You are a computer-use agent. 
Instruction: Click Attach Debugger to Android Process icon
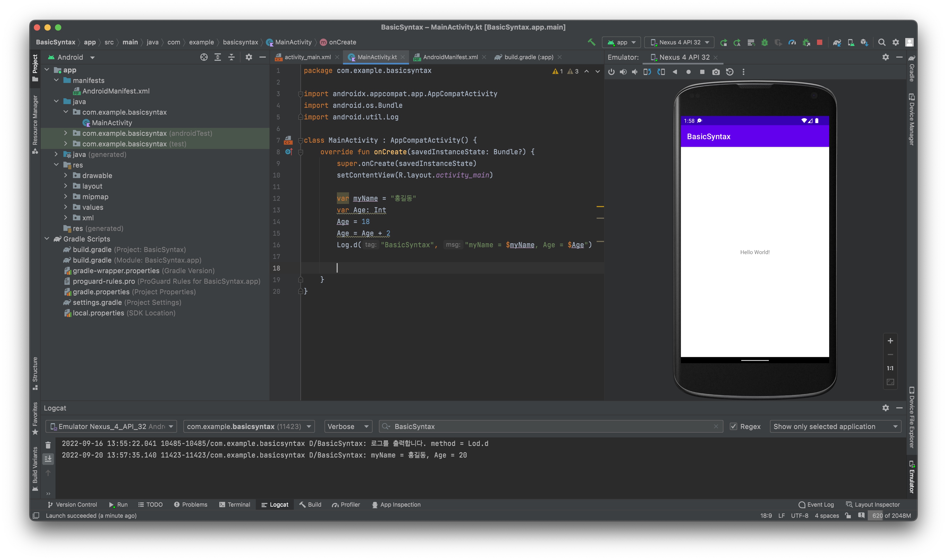(806, 42)
